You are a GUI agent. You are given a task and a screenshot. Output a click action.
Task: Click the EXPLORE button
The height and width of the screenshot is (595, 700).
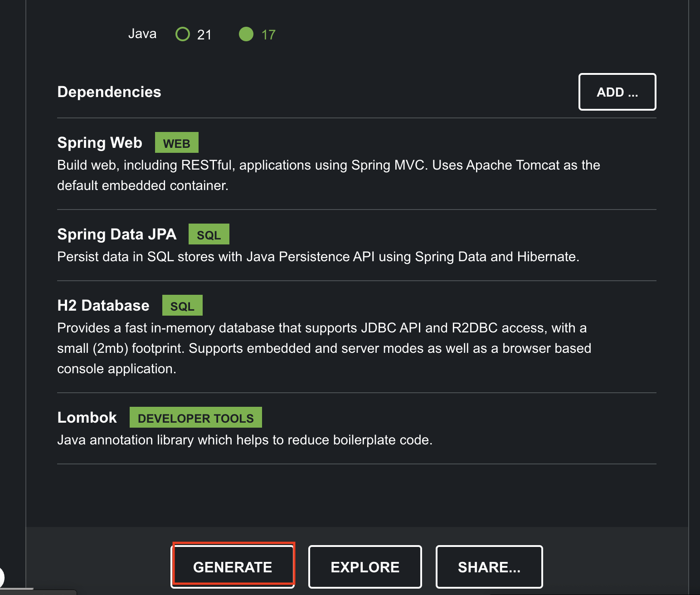pos(365,567)
